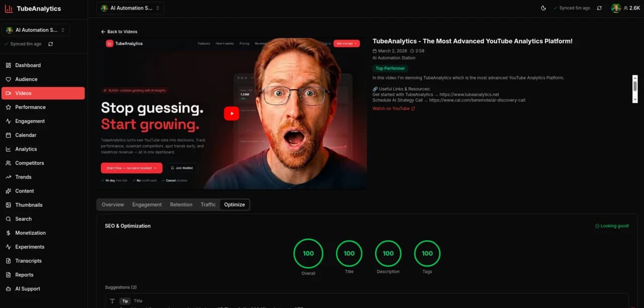The image size is (644, 308).
Task: Open the Calendar view
Action: click(25, 135)
